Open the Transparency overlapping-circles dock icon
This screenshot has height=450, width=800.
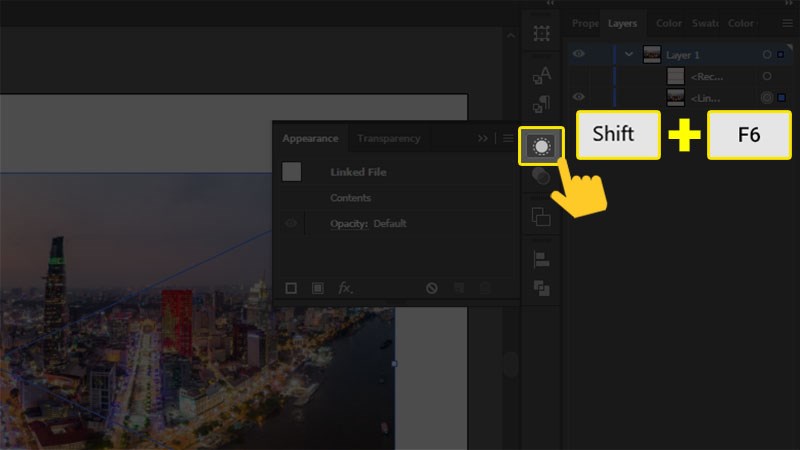(x=541, y=176)
